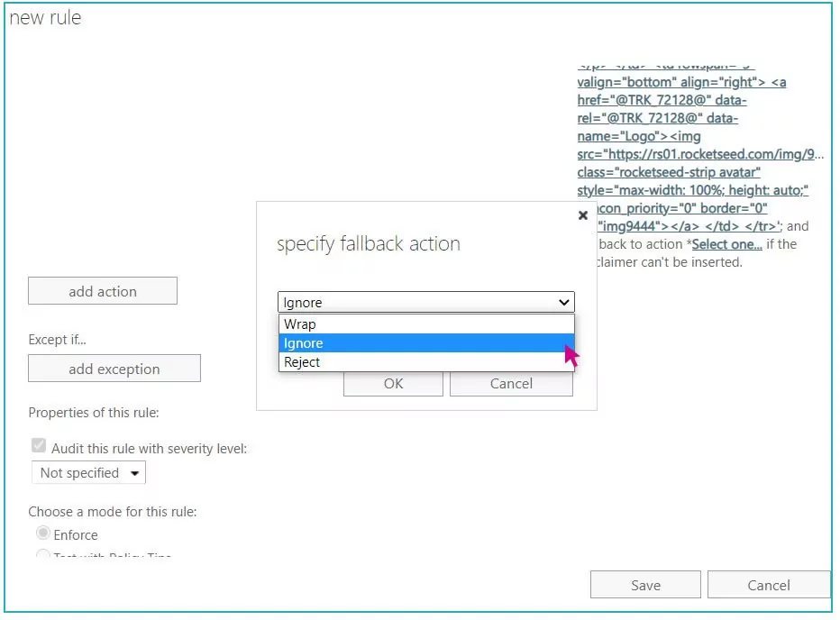Screen dimensions: 840x620
Task: Select the Enforce mode radio button
Action: pos(43,533)
